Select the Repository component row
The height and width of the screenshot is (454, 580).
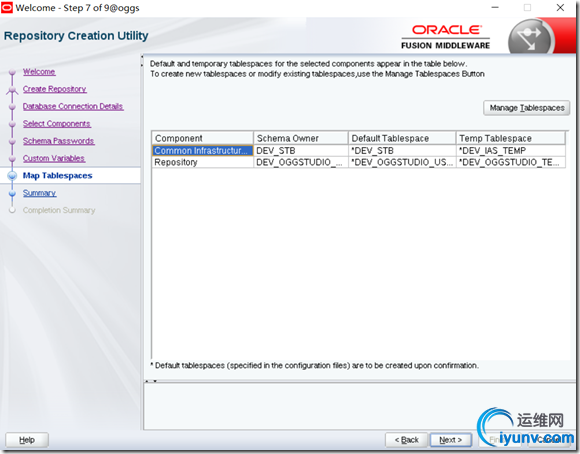pos(358,162)
